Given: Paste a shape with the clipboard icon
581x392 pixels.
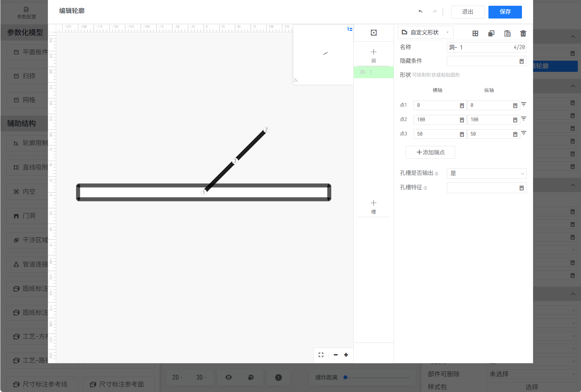Looking at the screenshot, I should pyautogui.click(x=507, y=33).
